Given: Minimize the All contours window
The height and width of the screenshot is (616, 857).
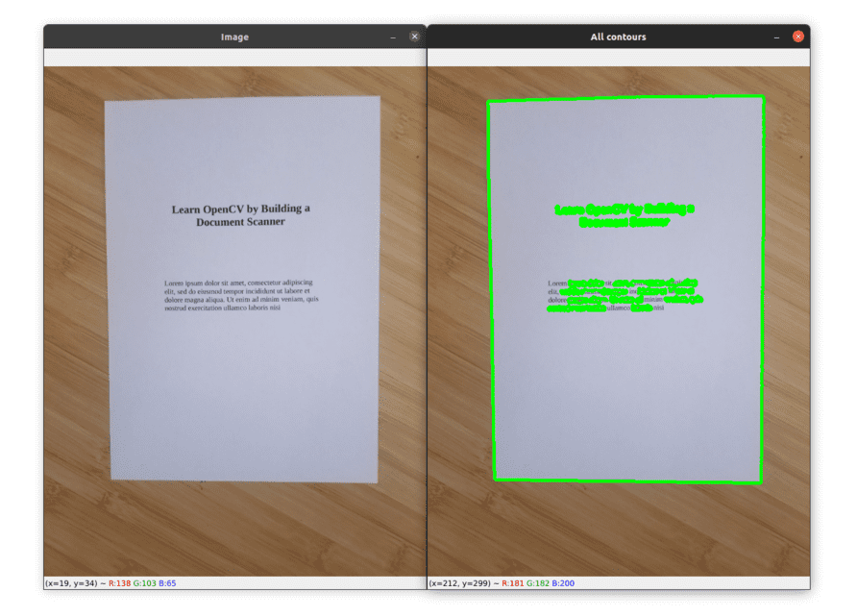Looking at the screenshot, I should [776, 37].
